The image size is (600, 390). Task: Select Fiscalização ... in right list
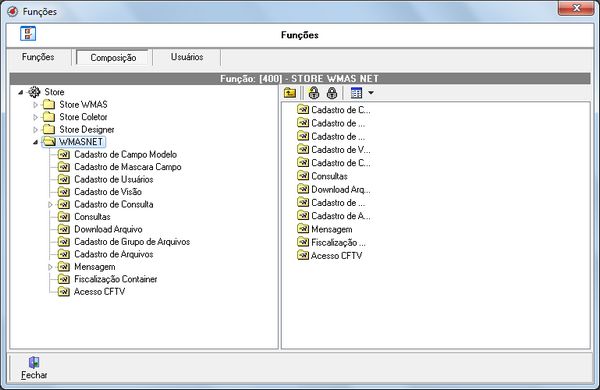pos(338,243)
